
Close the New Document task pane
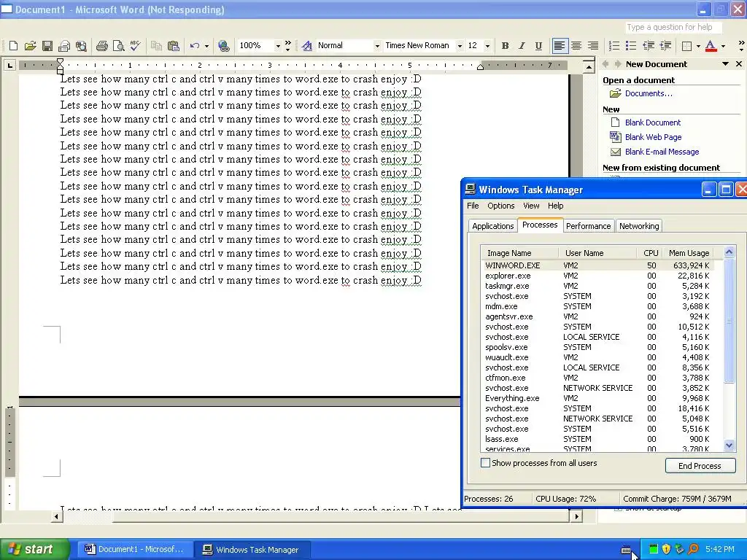[739, 64]
